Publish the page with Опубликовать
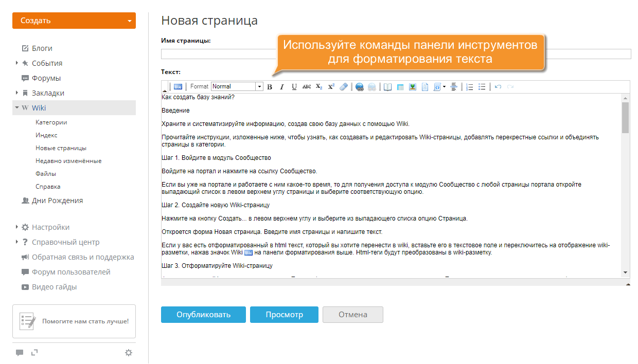The image size is (638, 364). [204, 315]
